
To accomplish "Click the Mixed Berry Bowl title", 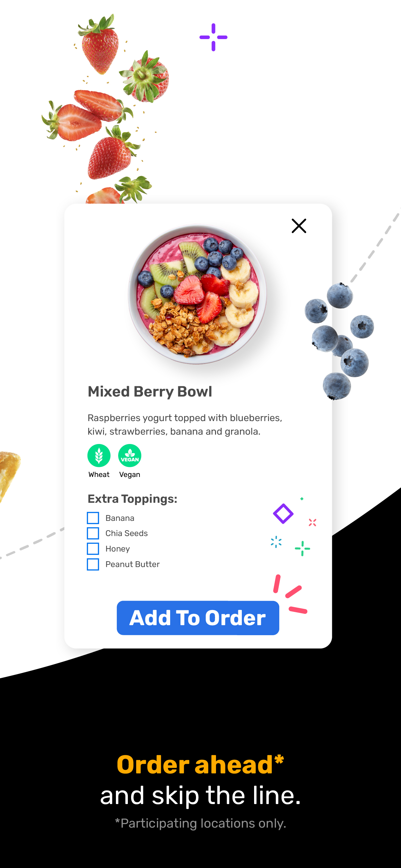I will pyautogui.click(x=150, y=392).
